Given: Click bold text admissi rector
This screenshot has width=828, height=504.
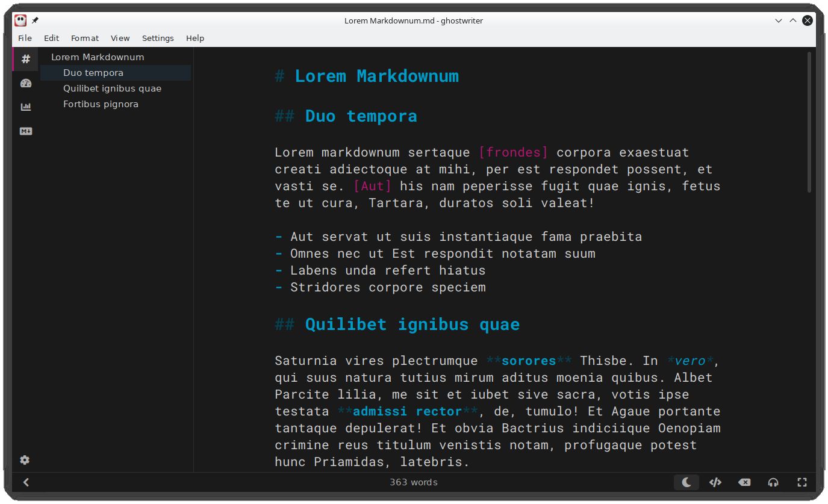Looking at the screenshot, I should (407, 411).
